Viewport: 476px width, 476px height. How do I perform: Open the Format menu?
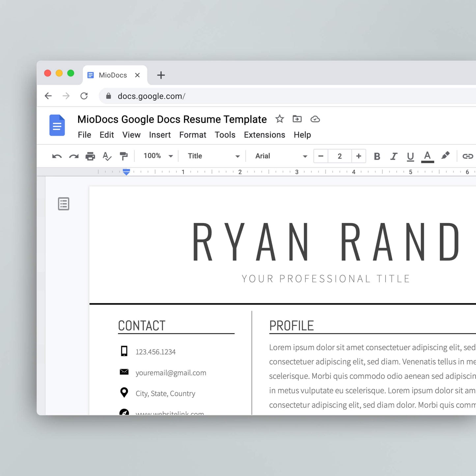pyautogui.click(x=192, y=135)
